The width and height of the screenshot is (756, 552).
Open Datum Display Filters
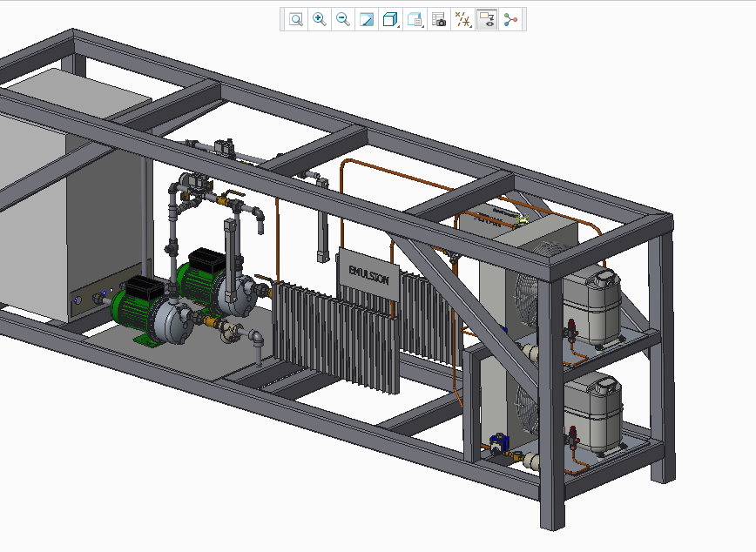point(463,19)
